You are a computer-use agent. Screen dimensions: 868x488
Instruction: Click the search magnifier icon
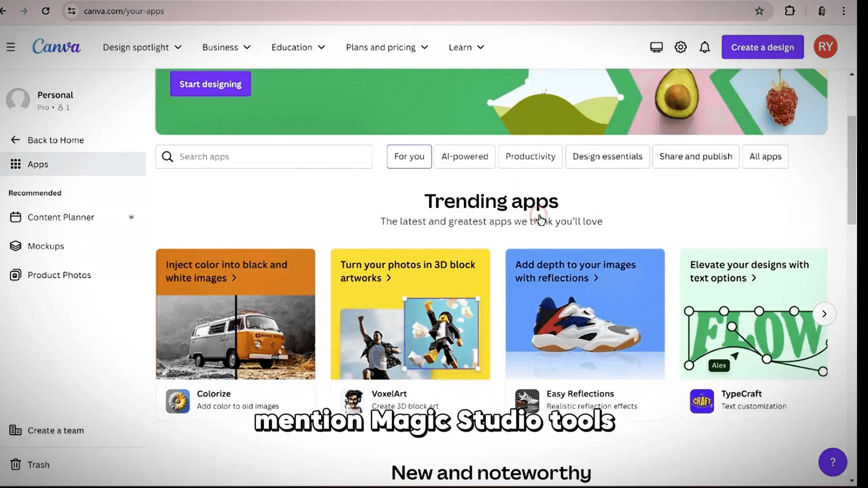(168, 157)
